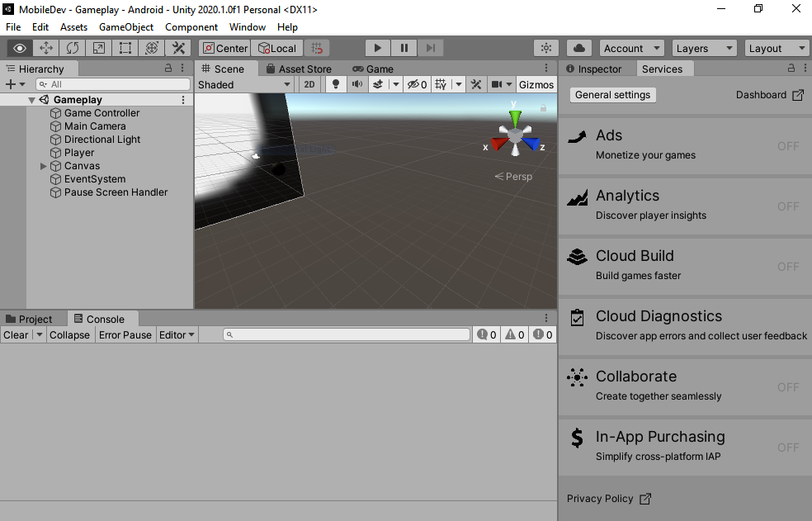Open the Assets menu
This screenshot has width=812, height=521.
point(74,27)
